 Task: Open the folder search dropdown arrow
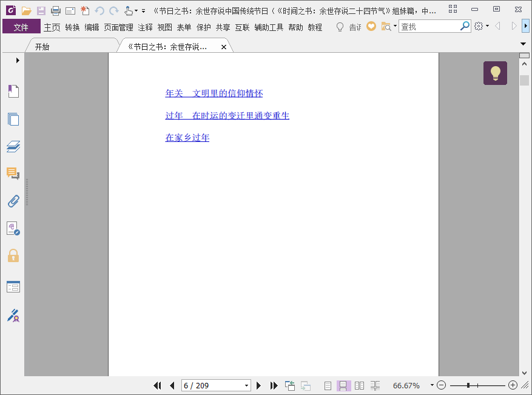pos(395,26)
